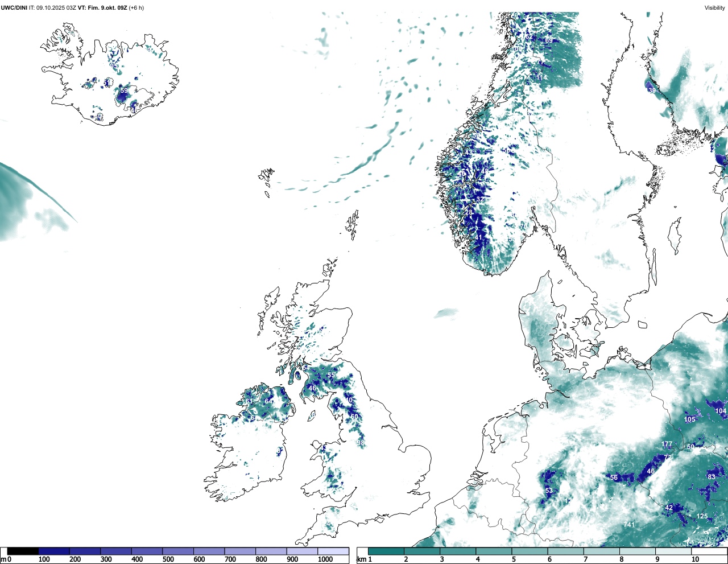Choose the 5–6 km legend color block
Screen dimensions: 728x564
pyautogui.click(x=530, y=551)
